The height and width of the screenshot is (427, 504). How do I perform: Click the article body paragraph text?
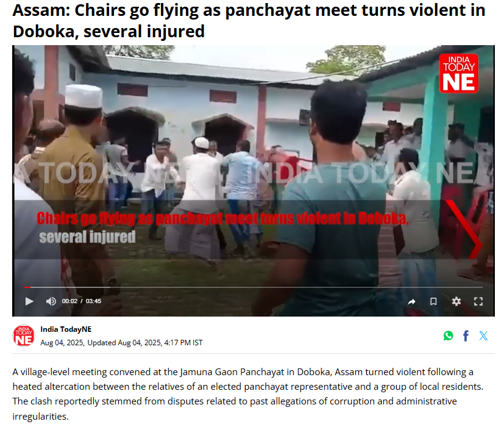point(248,394)
